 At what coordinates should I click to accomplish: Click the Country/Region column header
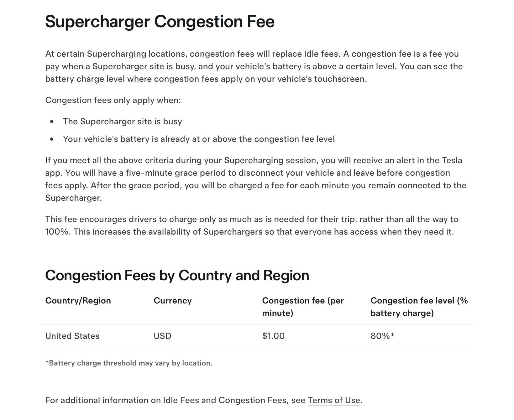pyautogui.click(x=78, y=301)
